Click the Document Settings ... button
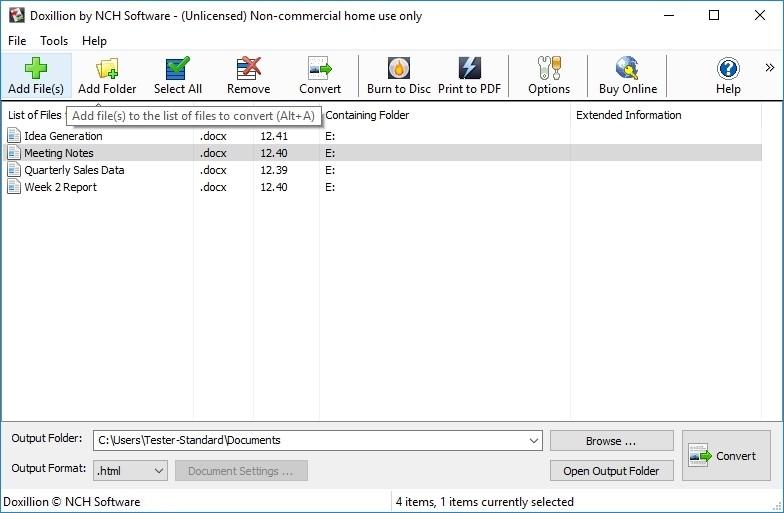The height and width of the screenshot is (513, 784). [x=241, y=471]
